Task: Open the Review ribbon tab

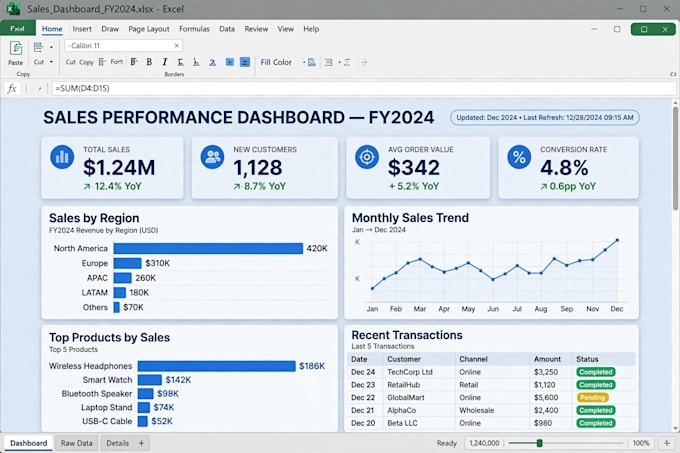Action: (x=256, y=29)
